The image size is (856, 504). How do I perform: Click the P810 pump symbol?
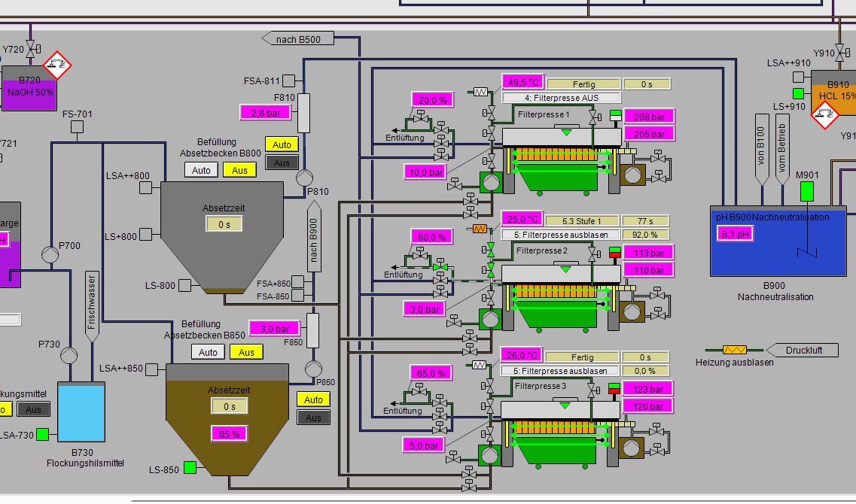(x=304, y=178)
